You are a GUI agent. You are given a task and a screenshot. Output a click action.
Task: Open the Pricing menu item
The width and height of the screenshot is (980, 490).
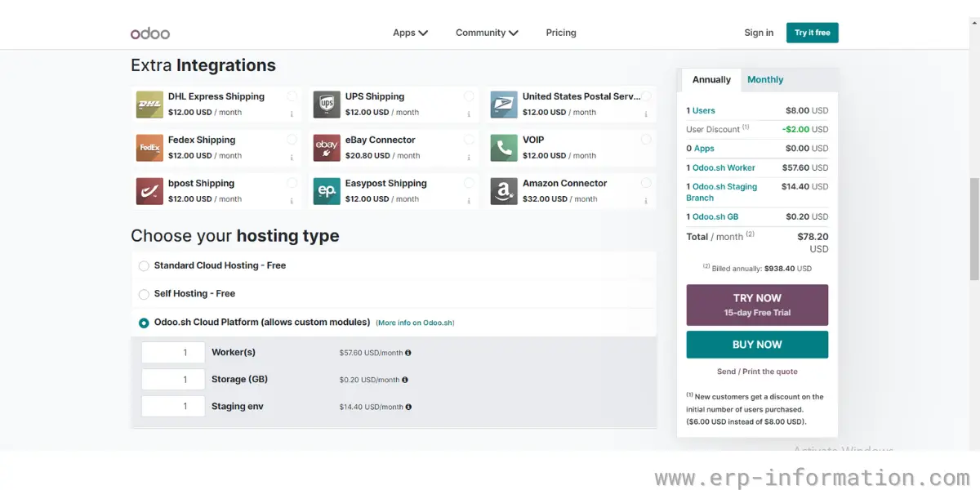(561, 33)
